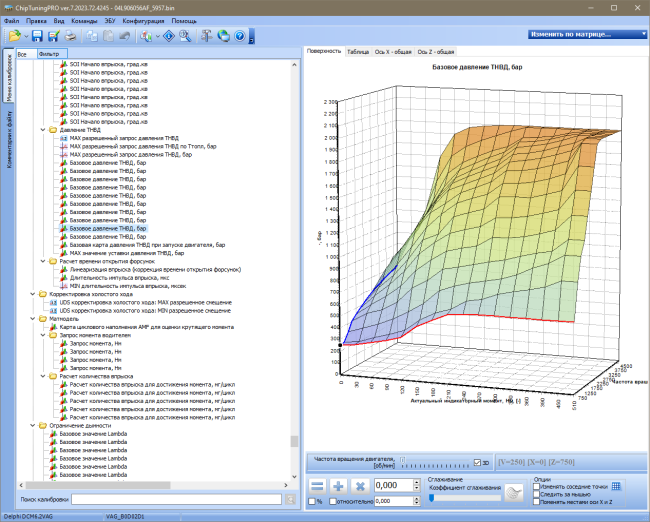Check Изменять соседние точки option
This screenshot has height=522, width=650.
(536, 486)
